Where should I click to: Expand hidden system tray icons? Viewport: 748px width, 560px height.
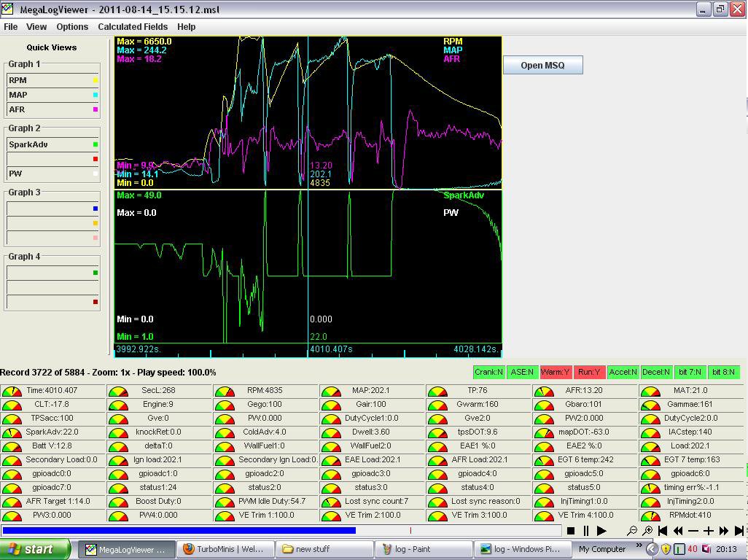pyautogui.click(x=652, y=549)
